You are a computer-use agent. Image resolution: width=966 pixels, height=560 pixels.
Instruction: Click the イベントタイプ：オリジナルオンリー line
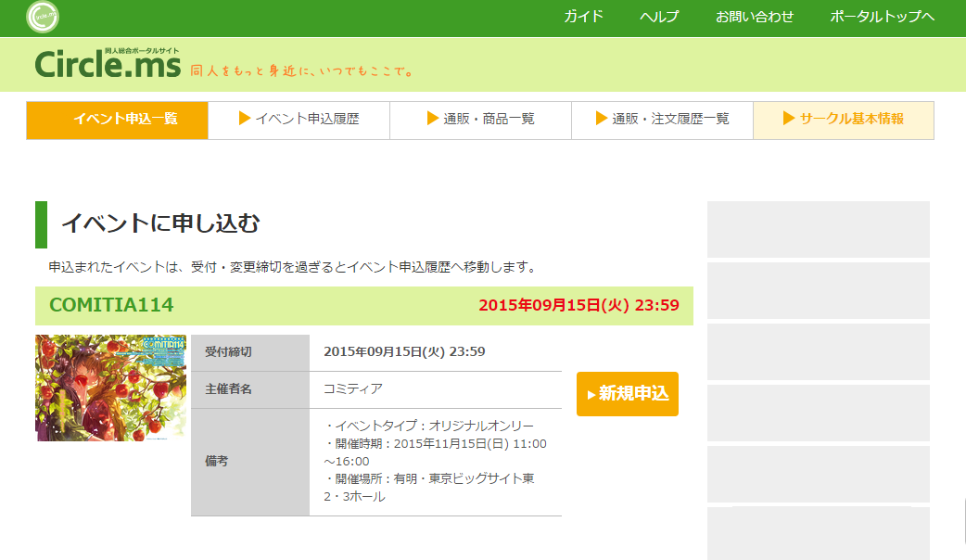[429, 426]
